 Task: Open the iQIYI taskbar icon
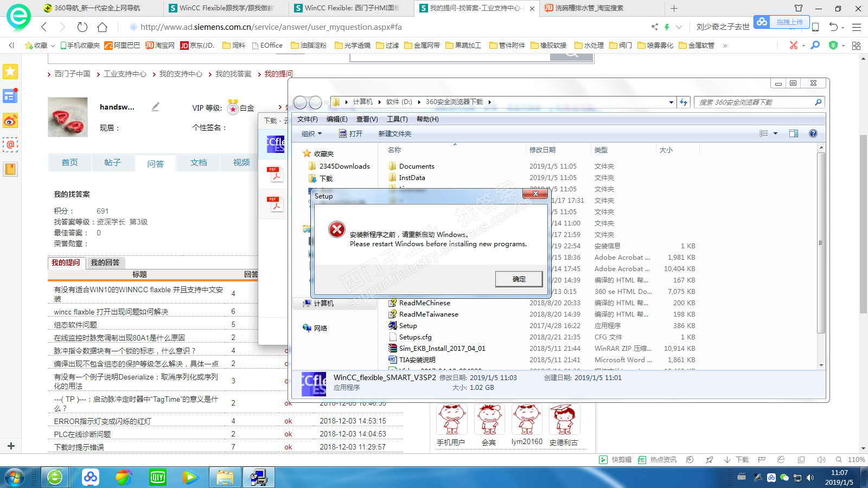point(157,477)
